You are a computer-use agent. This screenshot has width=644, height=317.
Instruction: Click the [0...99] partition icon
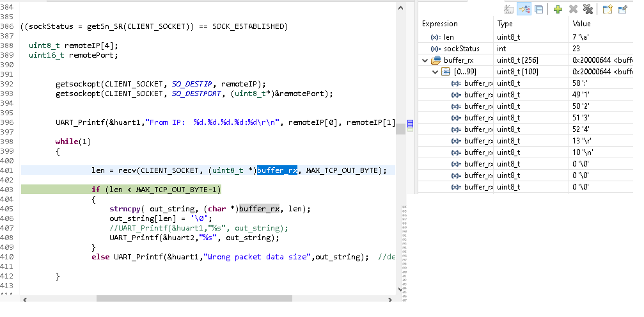tap(446, 72)
